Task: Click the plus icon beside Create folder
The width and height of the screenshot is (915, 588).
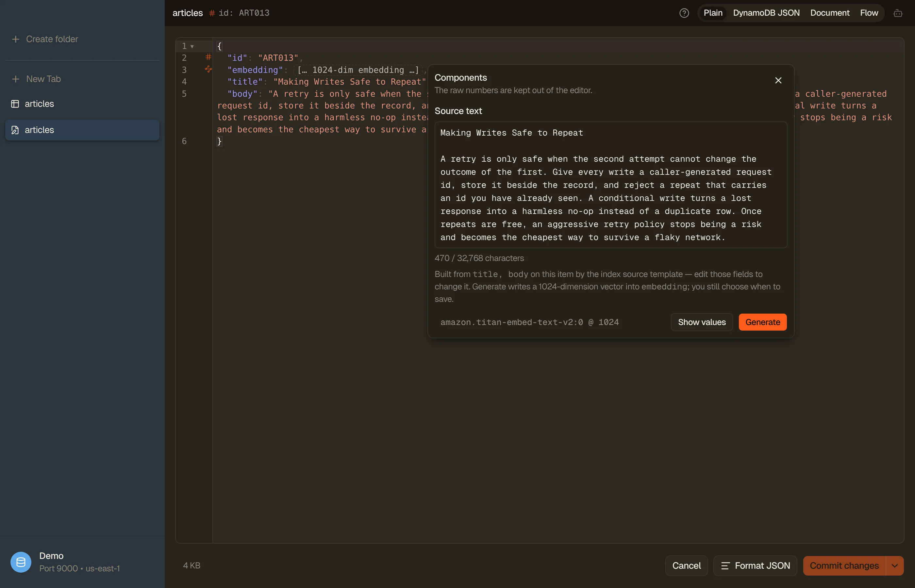Action: point(15,39)
